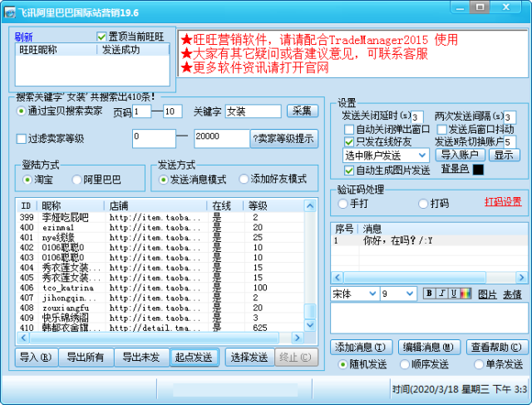
Task: Click the message compose text area
Action: coord(429,318)
